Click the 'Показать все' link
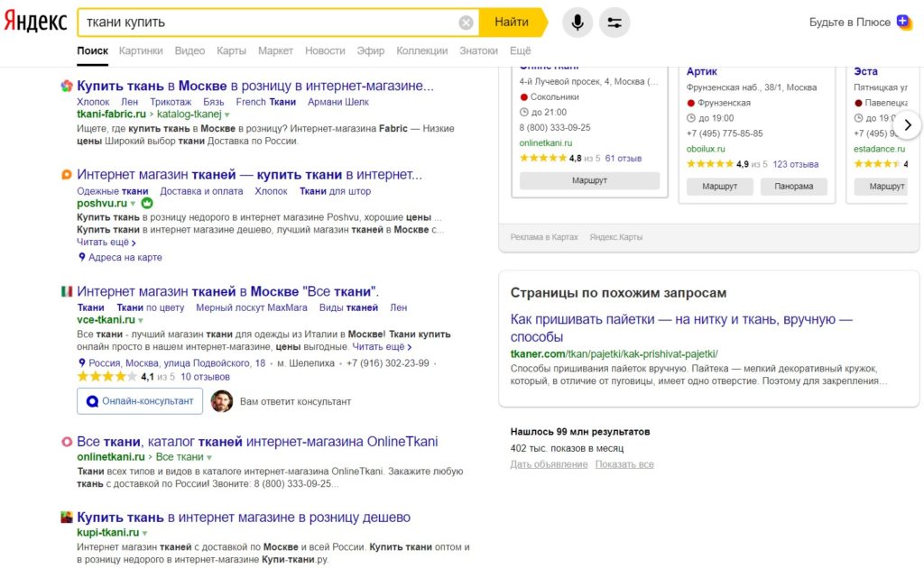 pos(624,464)
